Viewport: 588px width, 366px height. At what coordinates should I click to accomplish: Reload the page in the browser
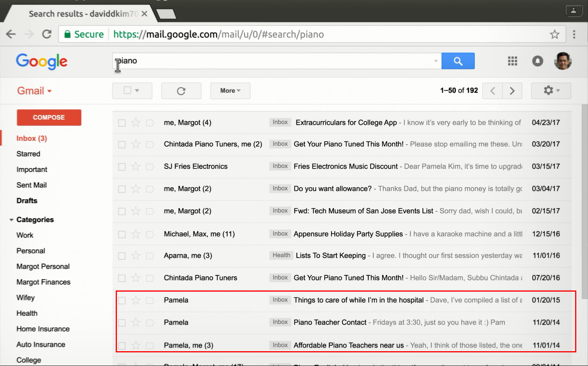pos(47,34)
